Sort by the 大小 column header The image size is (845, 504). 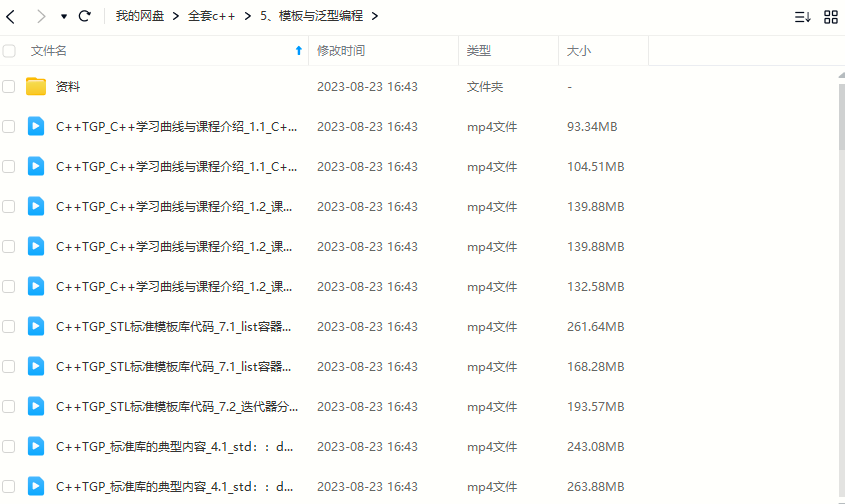(x=579, y=50)
